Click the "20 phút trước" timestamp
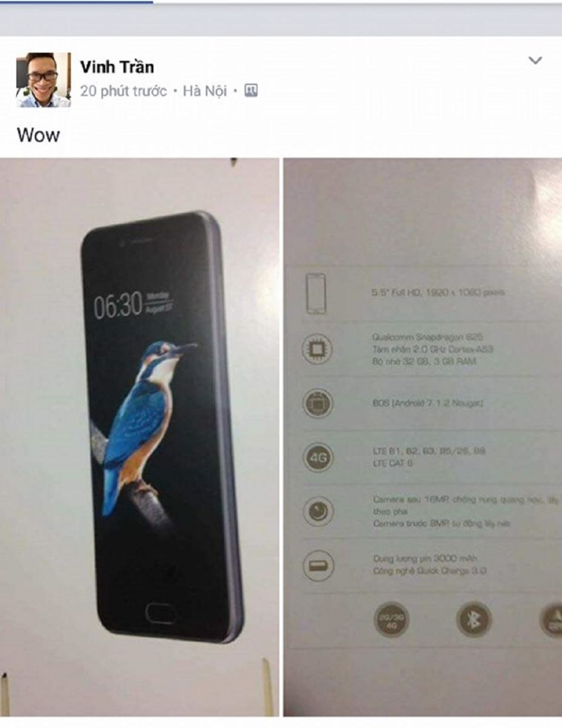 [x=124, y=91]
